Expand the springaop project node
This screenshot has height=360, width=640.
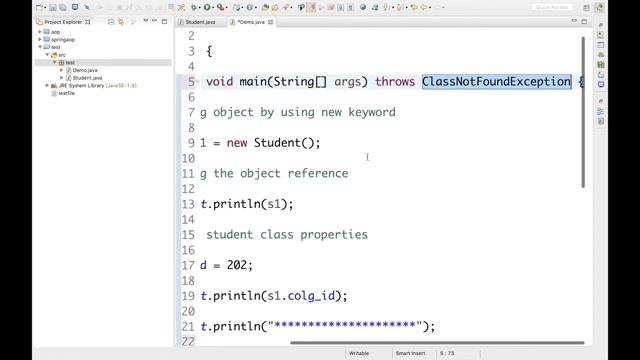[x=40, y=39]
